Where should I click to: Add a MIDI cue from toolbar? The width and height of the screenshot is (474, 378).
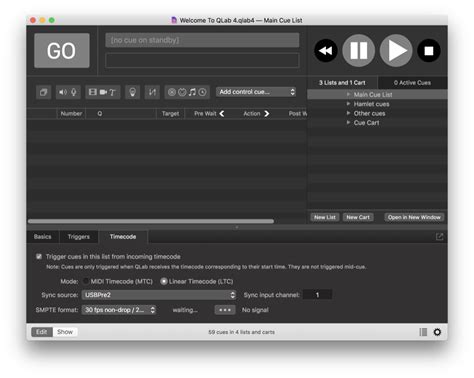[x=182, y=92]
